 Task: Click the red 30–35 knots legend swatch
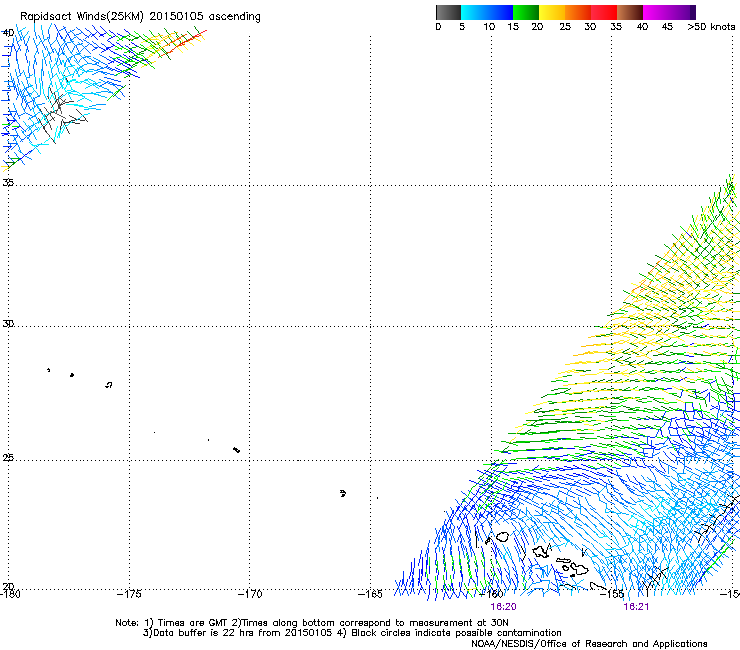coord(604,12)
